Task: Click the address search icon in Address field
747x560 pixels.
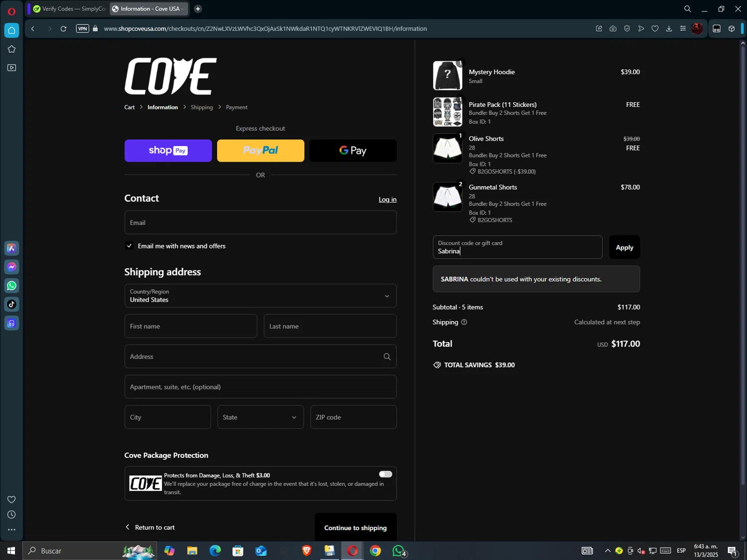Action: pyautogui.click(x=387, y=356)
